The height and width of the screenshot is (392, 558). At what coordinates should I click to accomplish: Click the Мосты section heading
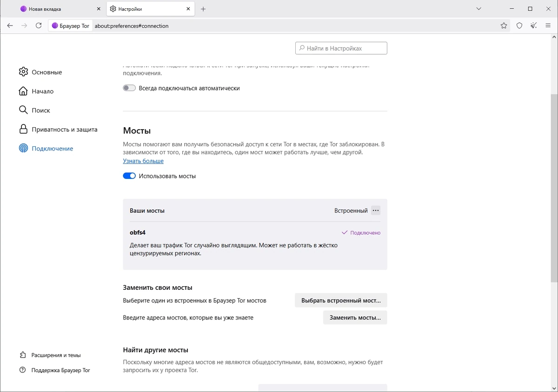pos(137,131)
